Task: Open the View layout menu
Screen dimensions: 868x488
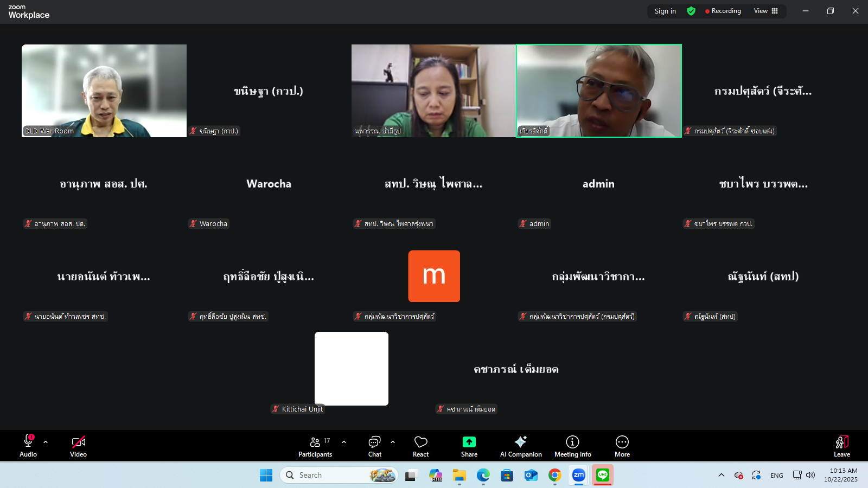Action: point(765,11)
